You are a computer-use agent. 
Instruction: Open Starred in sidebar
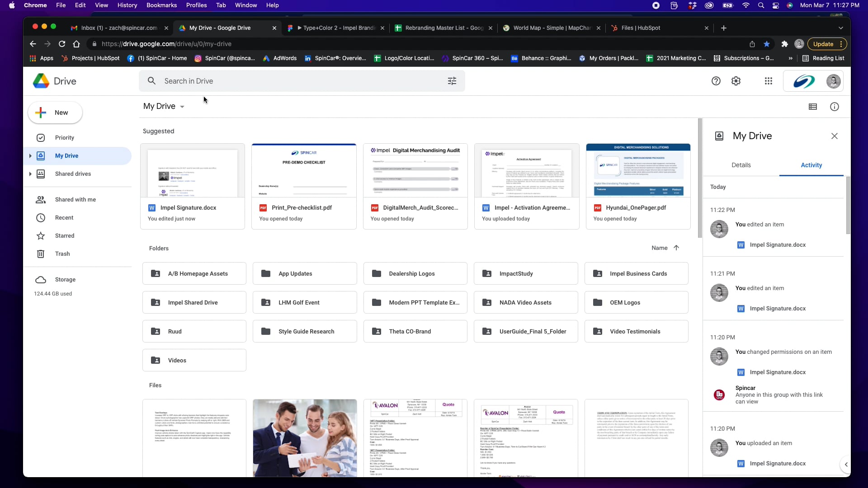point(65,236)
